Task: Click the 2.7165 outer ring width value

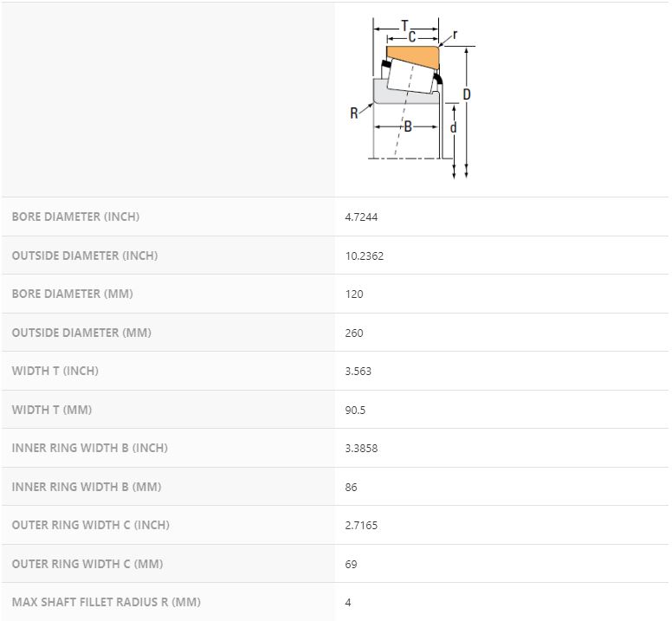Action: click(361, 525)
